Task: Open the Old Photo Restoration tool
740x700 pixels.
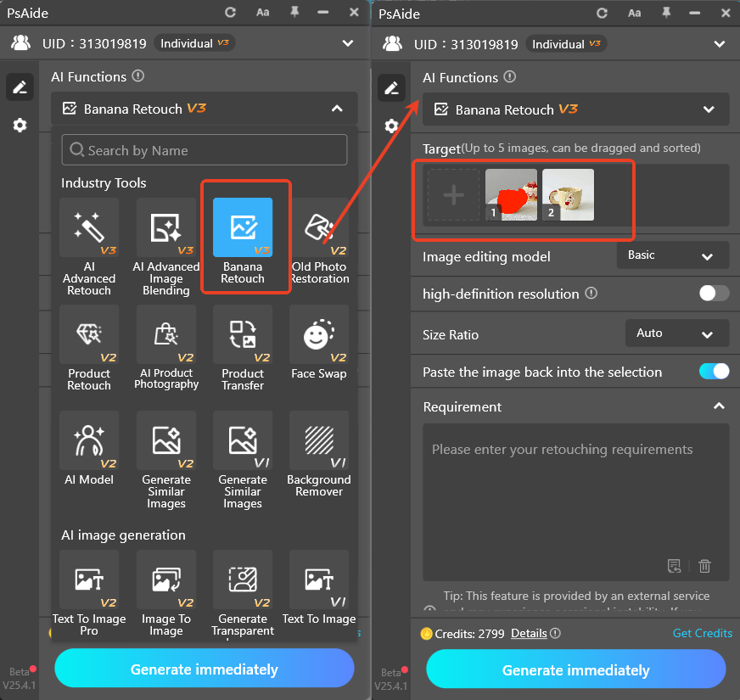Action: [x=319, y=241]
